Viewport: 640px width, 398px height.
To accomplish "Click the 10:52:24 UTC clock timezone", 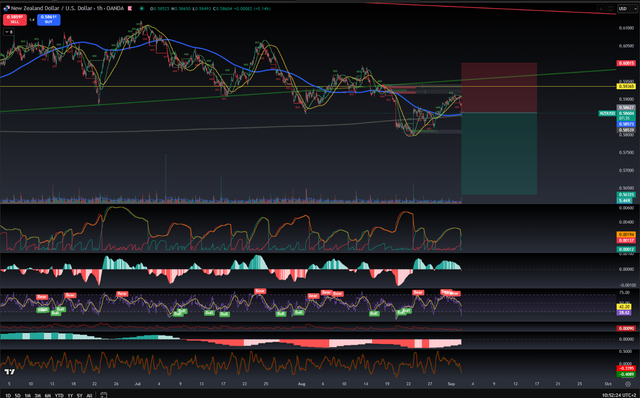I will tap(619, 395).
